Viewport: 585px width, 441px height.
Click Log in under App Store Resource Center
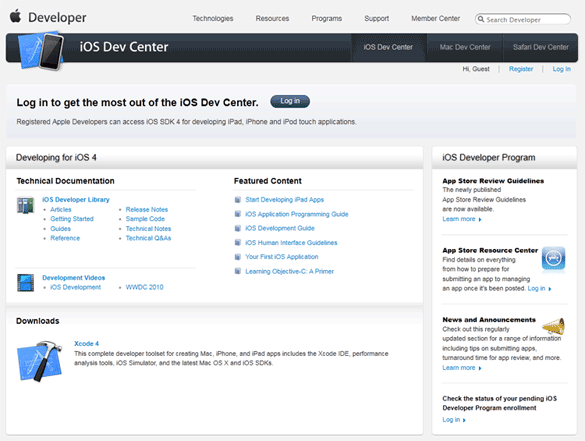point(539,288)
